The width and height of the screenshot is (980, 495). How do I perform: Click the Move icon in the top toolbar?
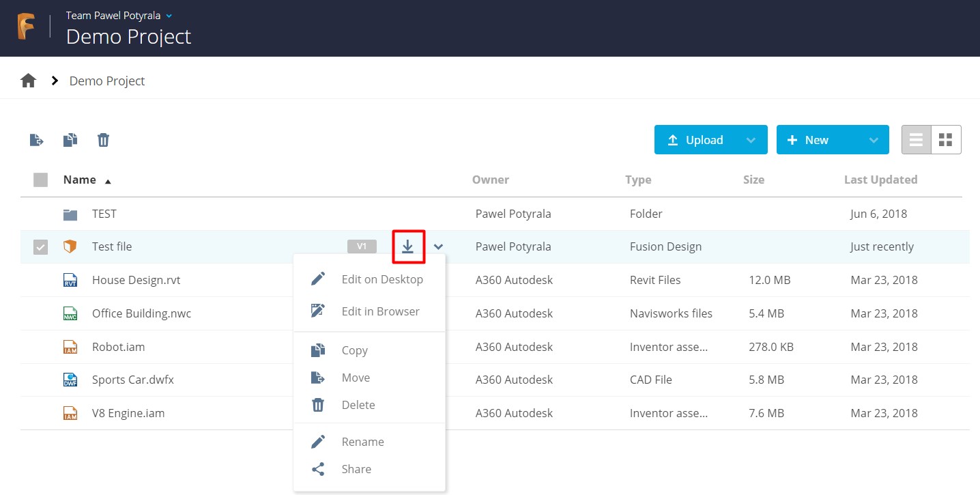point(36,139)
